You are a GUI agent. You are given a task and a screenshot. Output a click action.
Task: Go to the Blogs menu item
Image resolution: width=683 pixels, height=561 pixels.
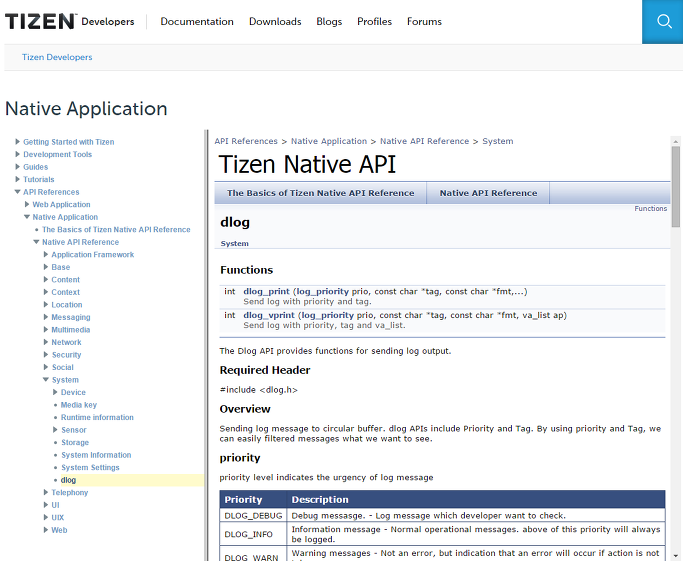(x=329, y=21)
